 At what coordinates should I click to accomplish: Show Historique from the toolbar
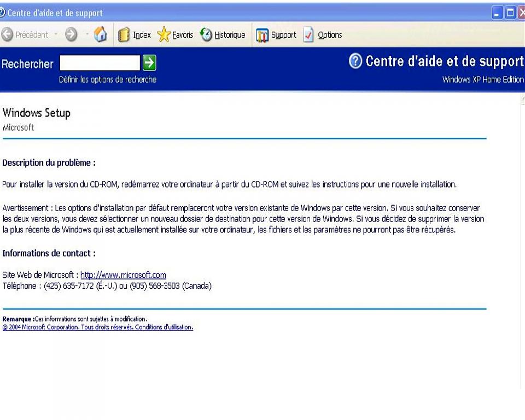point(230,35)
